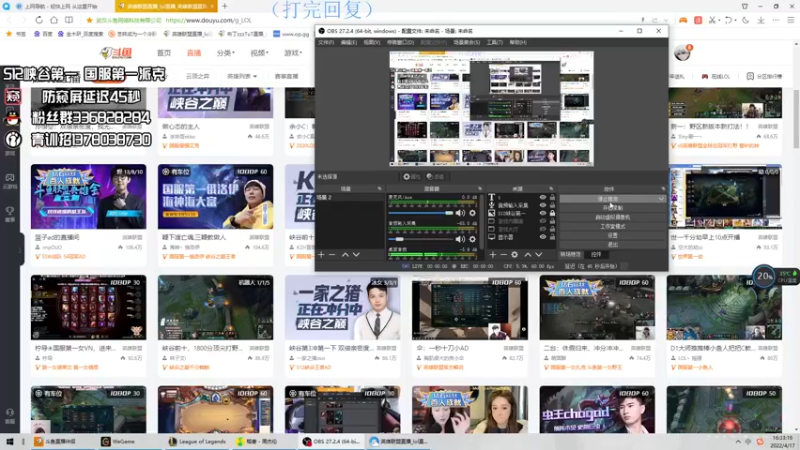Open Filters button above OBS docks

pyautogui.click(x=435, y=177)
